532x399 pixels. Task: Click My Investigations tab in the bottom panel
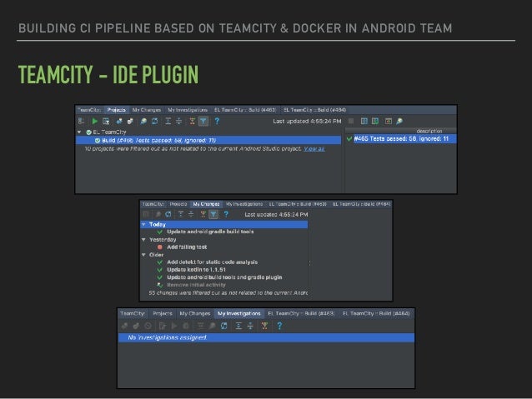click(x=239, y=313)
